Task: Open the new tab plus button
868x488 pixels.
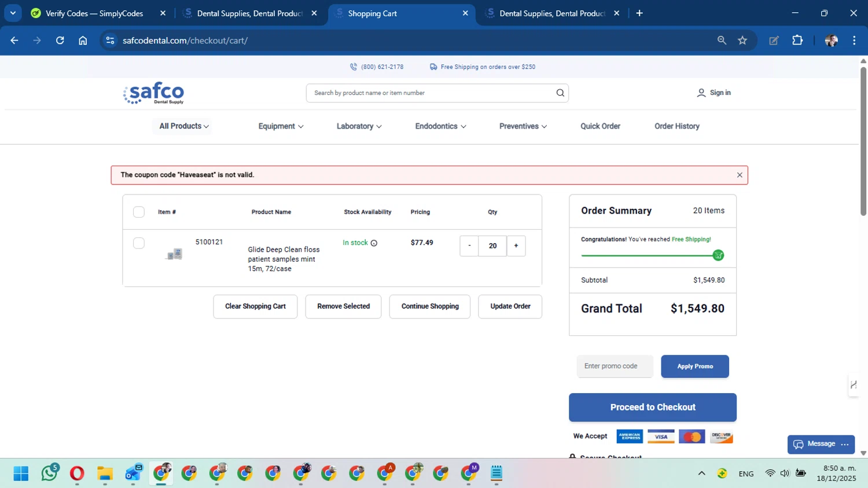Action: (639, 13)
